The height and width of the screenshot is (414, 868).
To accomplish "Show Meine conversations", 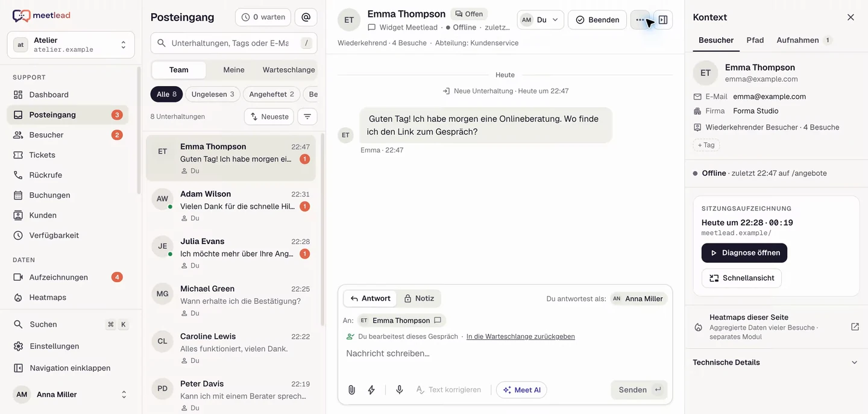I will [x=234, y=70].
